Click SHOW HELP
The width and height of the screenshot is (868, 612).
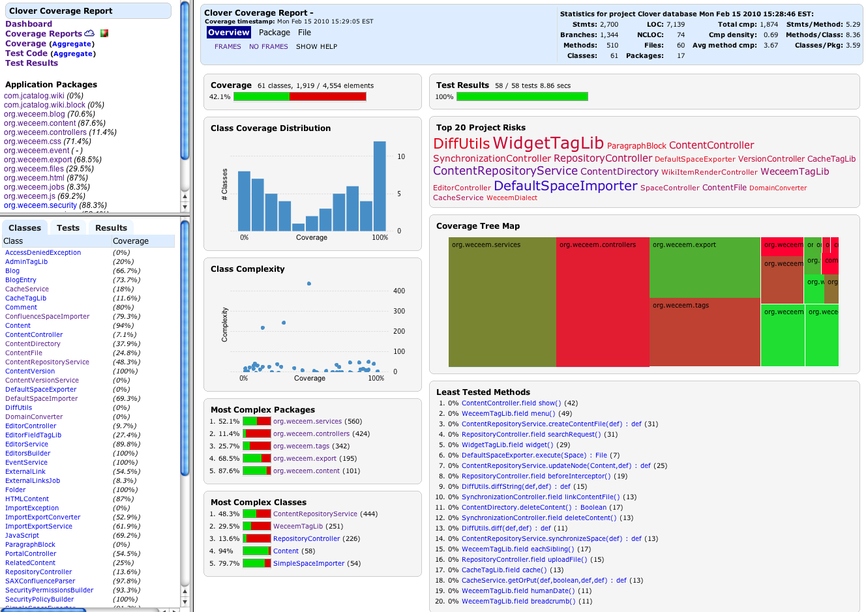click(317, 47)
